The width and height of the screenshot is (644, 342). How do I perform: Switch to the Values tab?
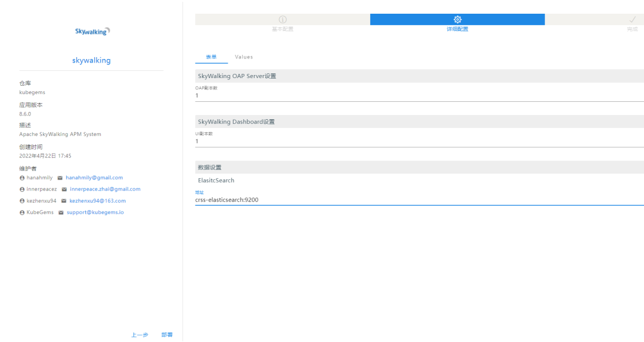click(x=244, y=57)
